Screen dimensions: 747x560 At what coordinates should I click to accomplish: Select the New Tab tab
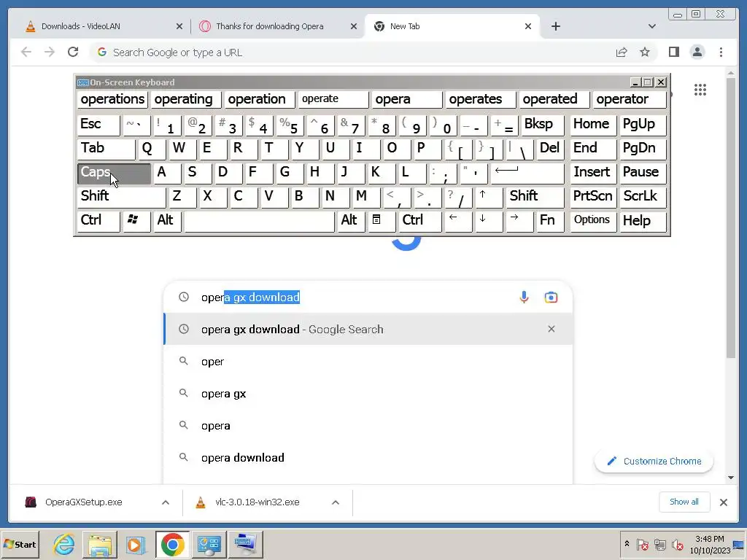tap(450, 26)
